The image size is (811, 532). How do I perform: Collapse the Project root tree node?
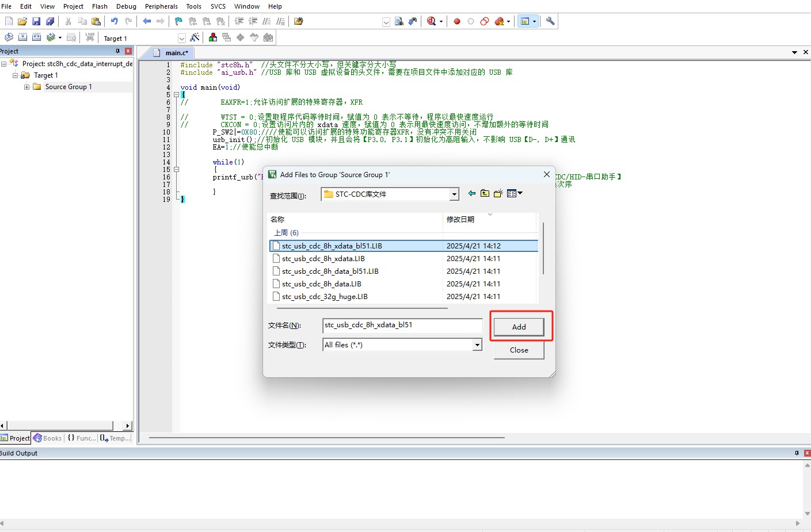point(3,64)
